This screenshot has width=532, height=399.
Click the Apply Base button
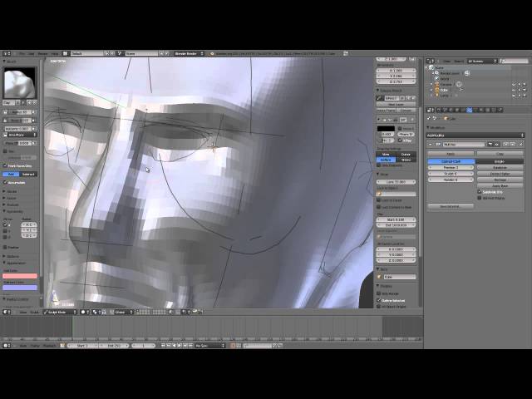tap(500, 186)
